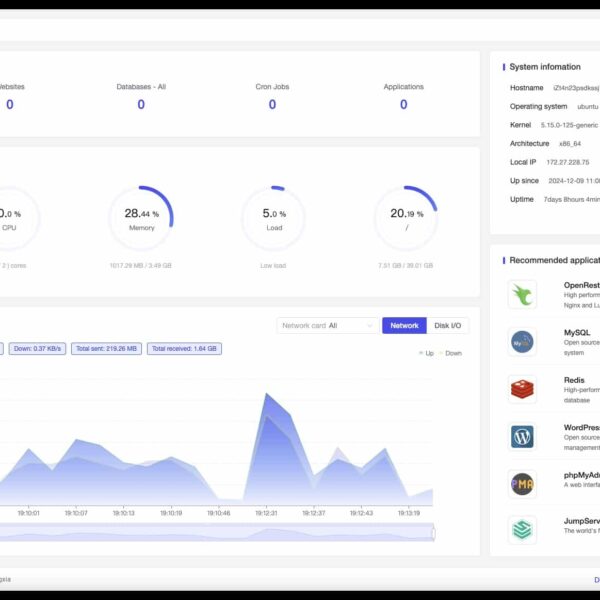Toggle the Down series in chart legend

click(450, 353)
